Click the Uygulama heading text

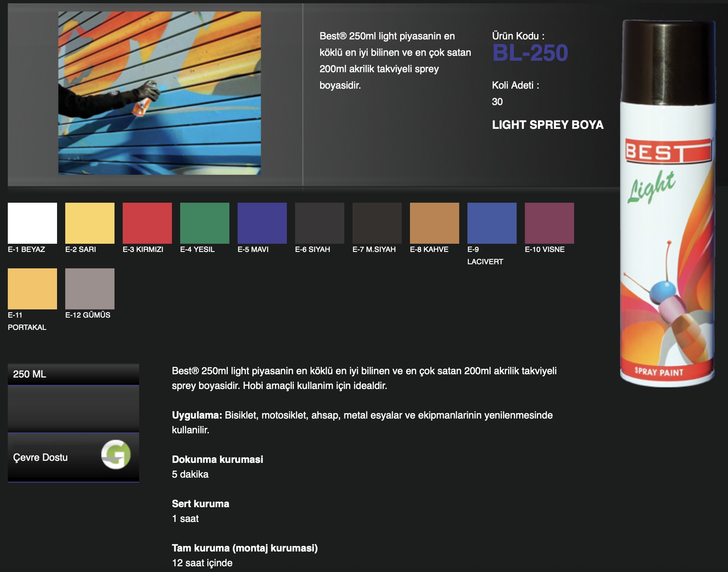(197, 415)
